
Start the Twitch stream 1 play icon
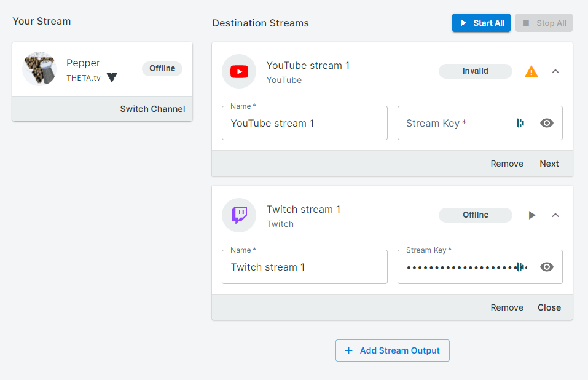click(x=531, y=215)
